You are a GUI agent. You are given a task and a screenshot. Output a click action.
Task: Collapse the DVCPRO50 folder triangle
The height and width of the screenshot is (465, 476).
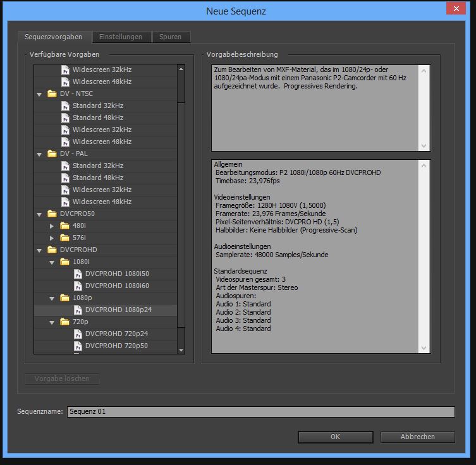tap(39, 214)
